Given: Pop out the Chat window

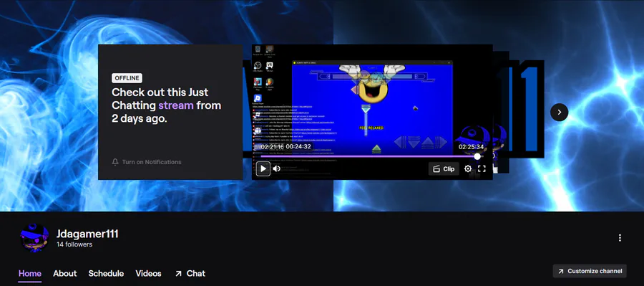Looking at the screenshot, I should [190, 273].
